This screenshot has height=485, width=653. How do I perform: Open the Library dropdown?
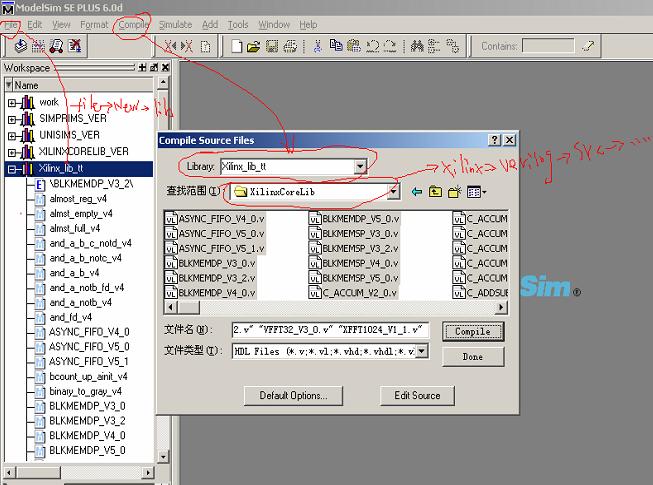pos(360,167)
